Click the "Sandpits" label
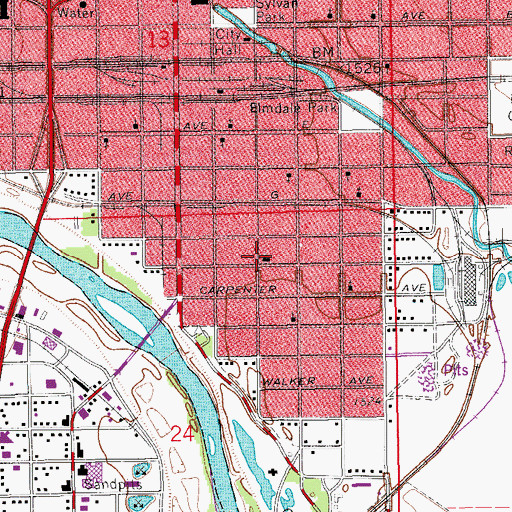 pos(113,484)
